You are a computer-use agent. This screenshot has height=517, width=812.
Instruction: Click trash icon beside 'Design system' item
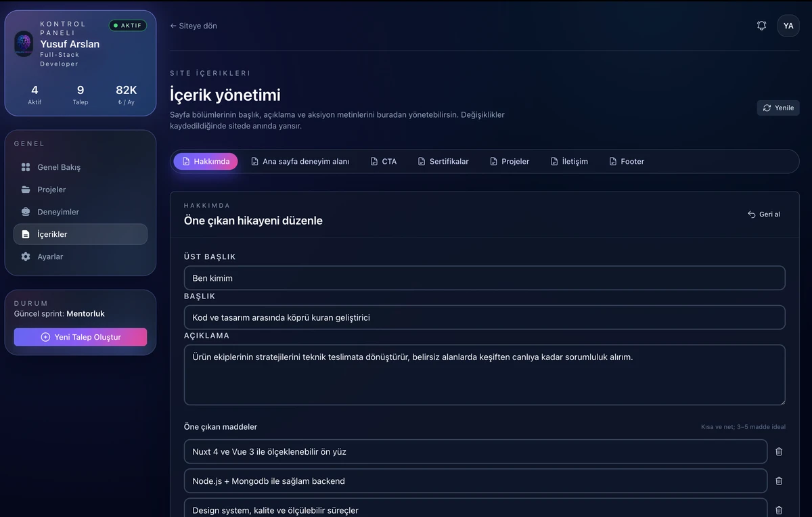click(x=779, y=510)
